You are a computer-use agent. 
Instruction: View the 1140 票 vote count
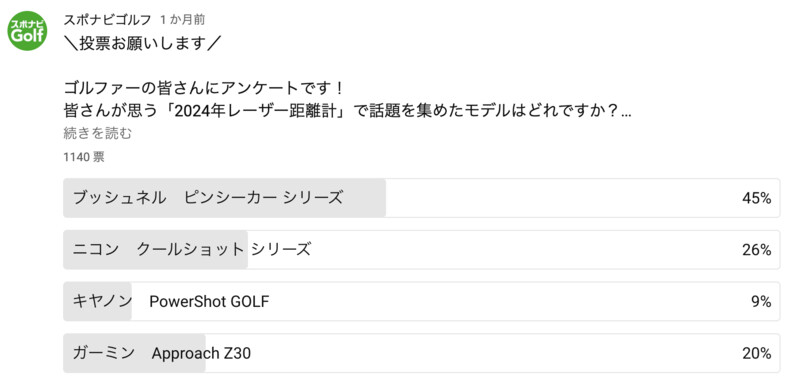[x=84, y=157]
